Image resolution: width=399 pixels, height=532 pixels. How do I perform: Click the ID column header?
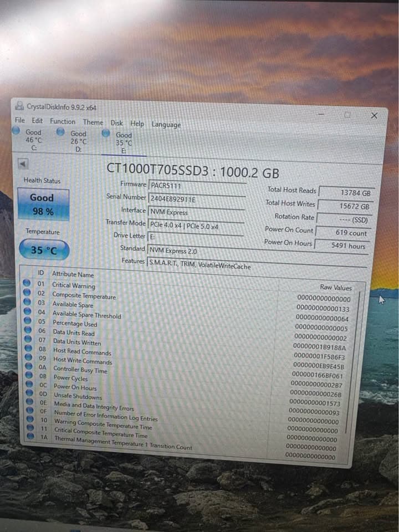click(x=40, y=273)
